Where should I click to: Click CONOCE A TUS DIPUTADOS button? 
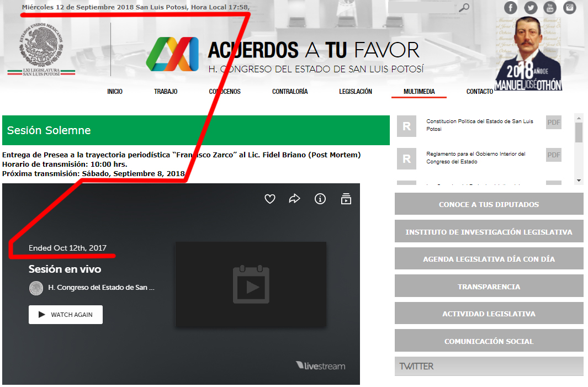[489, 204]
